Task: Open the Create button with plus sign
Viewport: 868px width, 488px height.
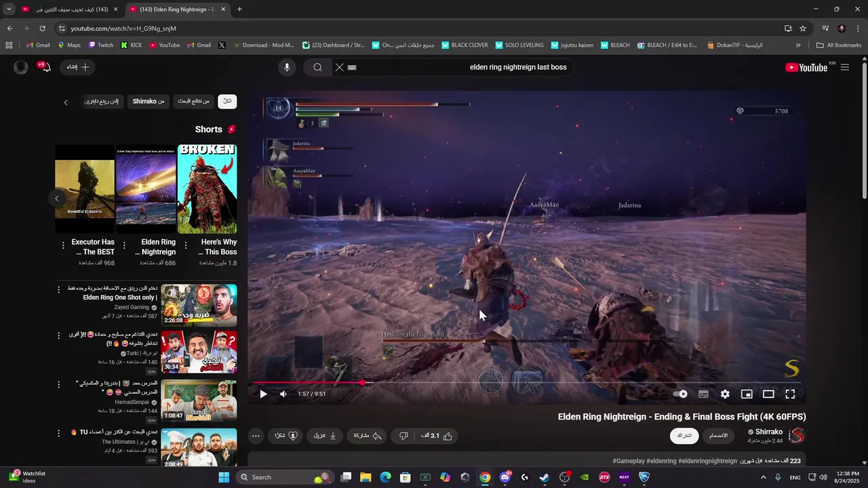Action: [79, 67]
